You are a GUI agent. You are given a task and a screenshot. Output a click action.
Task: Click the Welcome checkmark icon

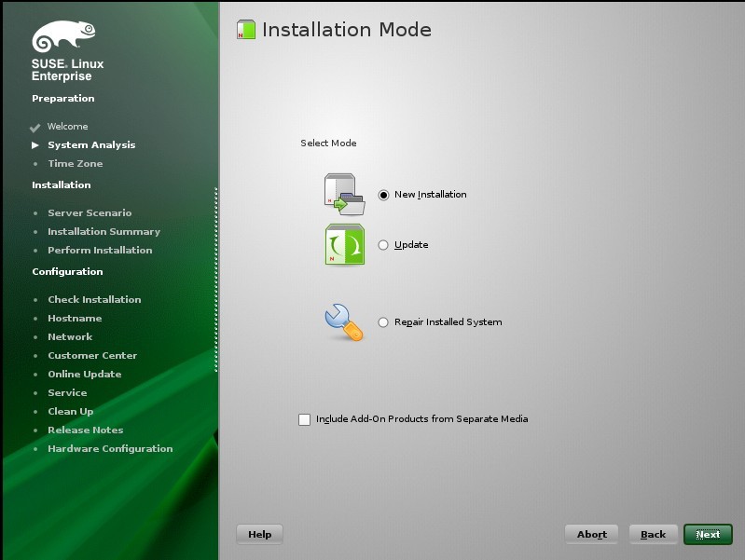click(34, 128)
